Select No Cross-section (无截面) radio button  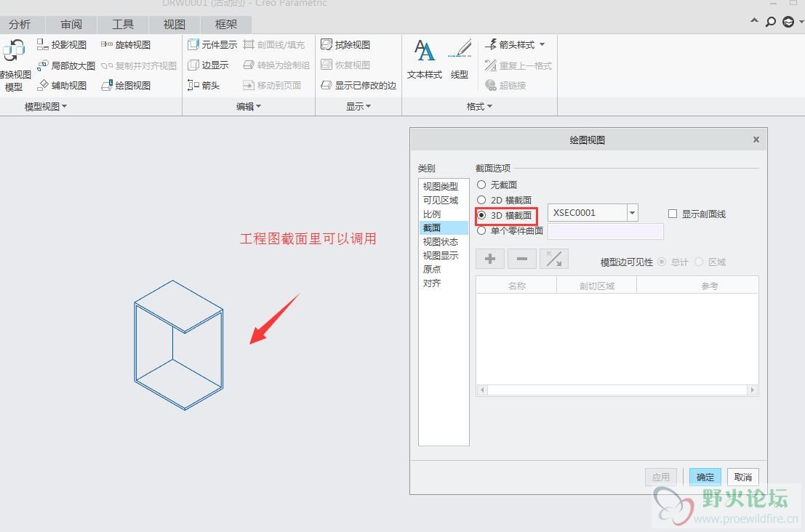[481, 185]
